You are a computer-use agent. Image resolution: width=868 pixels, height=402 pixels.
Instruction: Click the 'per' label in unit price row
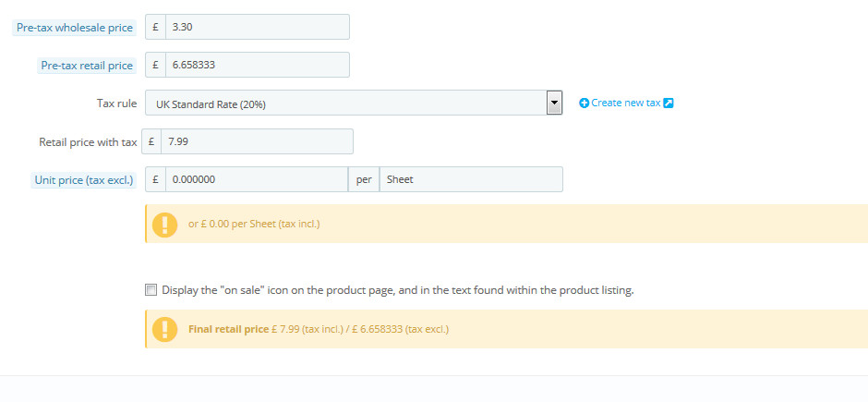[x=364, y=180]
